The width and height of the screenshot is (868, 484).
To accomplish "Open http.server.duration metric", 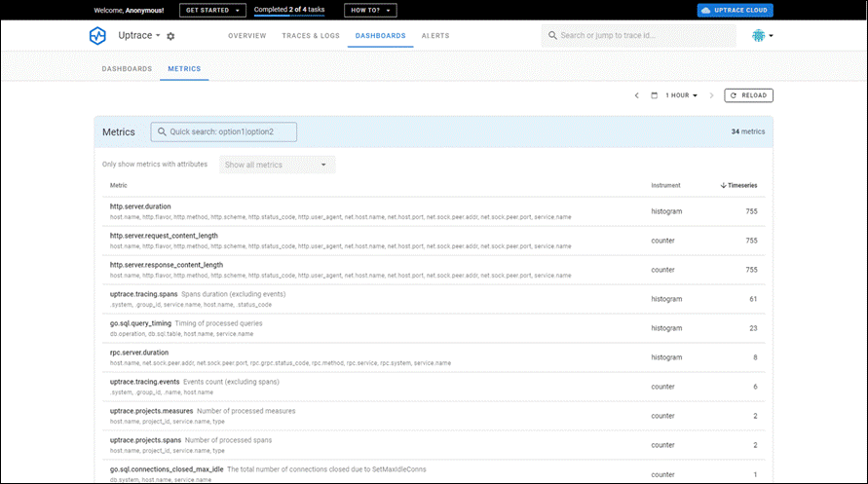I will pos(140,206).
